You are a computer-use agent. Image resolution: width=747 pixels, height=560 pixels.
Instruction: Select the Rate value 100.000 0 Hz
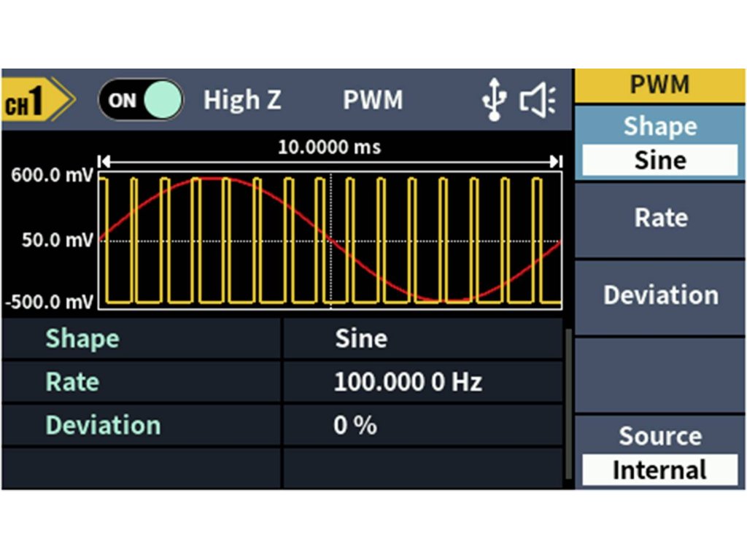pyautogui.click(x=407, y=382)
